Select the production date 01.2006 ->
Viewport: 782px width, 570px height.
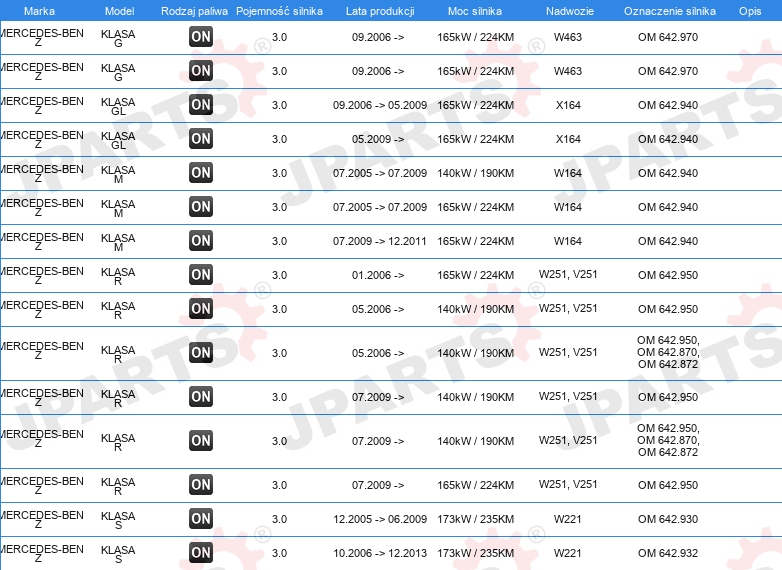[378, 275]
